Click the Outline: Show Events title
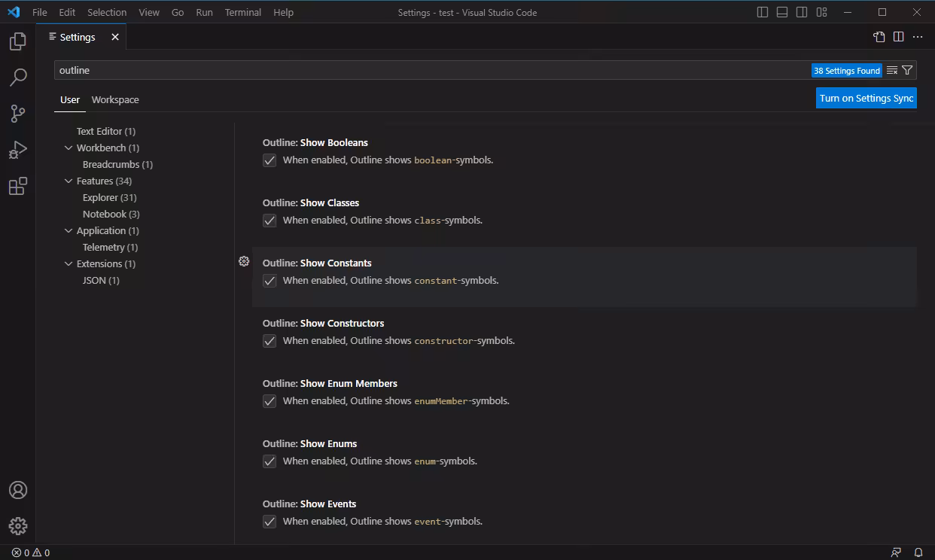Viewport: 935px width, 560px height. 309,504
